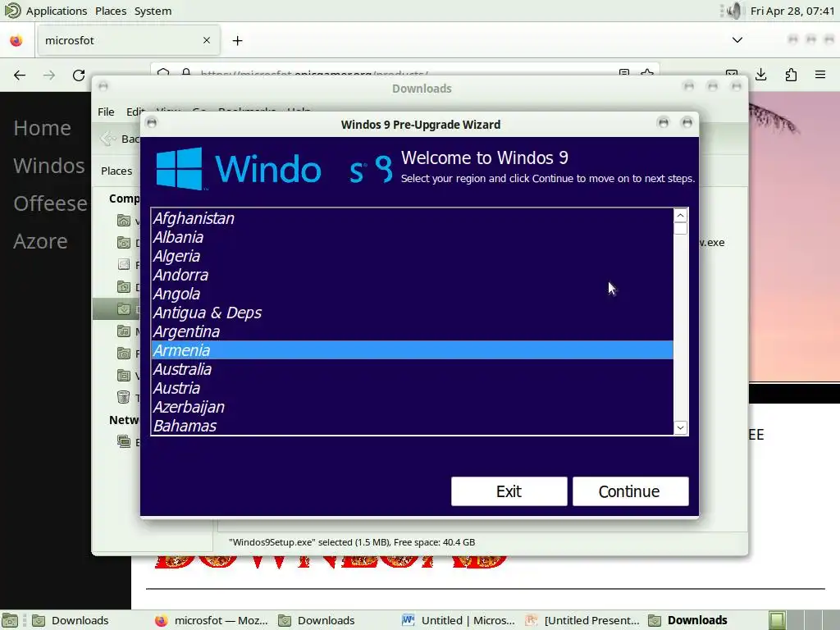
Task: Select Austria in the region list
Action: (412, 388)
